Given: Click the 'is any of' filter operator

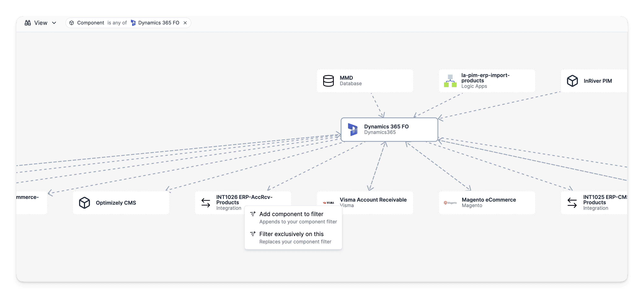Looking at the screenshot, I should click(x=117, y=23).
